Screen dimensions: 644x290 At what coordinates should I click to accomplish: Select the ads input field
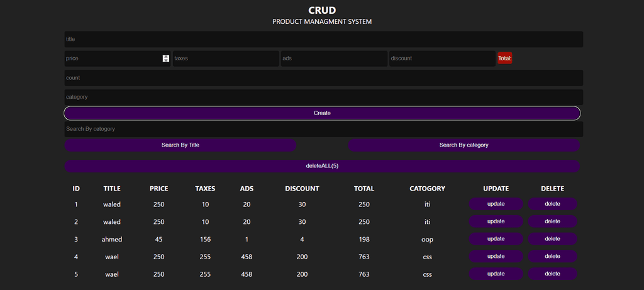pos(335,59)
